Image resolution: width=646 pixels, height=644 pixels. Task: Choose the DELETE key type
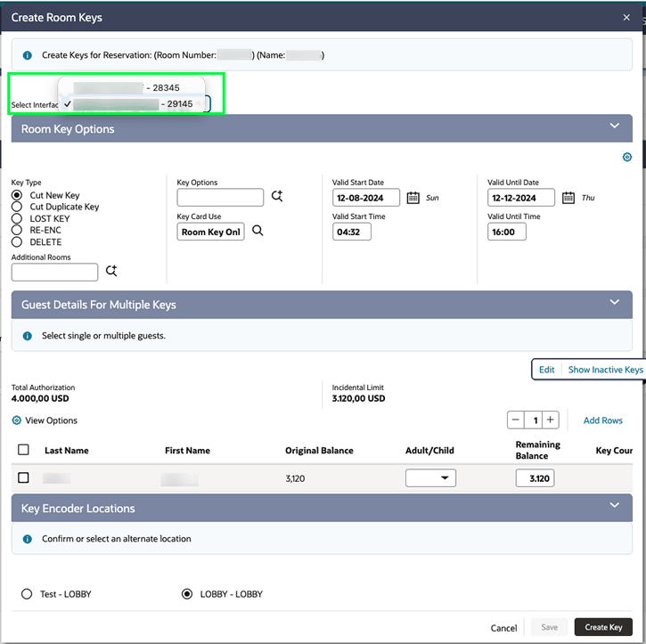(x=17, y=241)
